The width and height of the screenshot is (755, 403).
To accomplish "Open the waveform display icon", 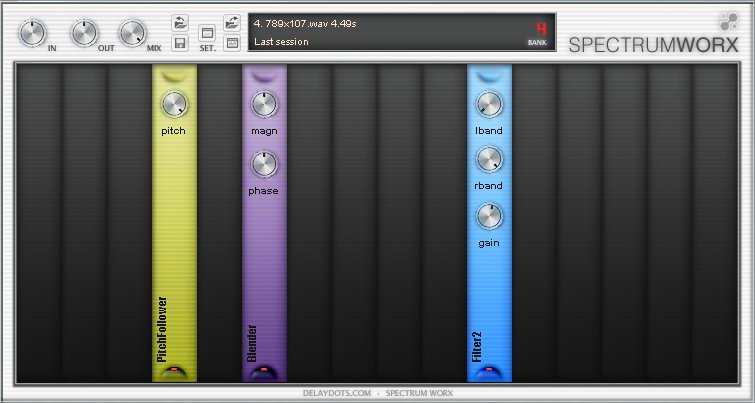I will pyautogui.click(x=232, y=43).
